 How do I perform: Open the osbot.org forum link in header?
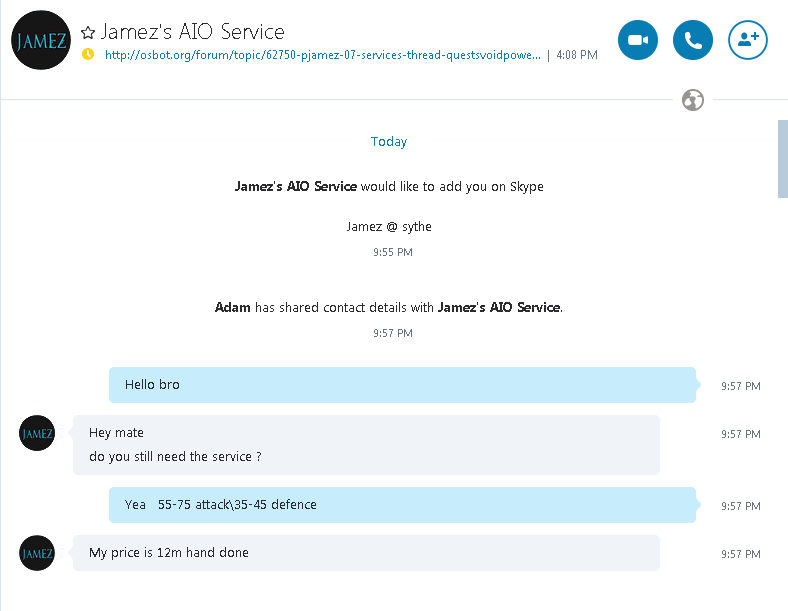tap(323, 55)
